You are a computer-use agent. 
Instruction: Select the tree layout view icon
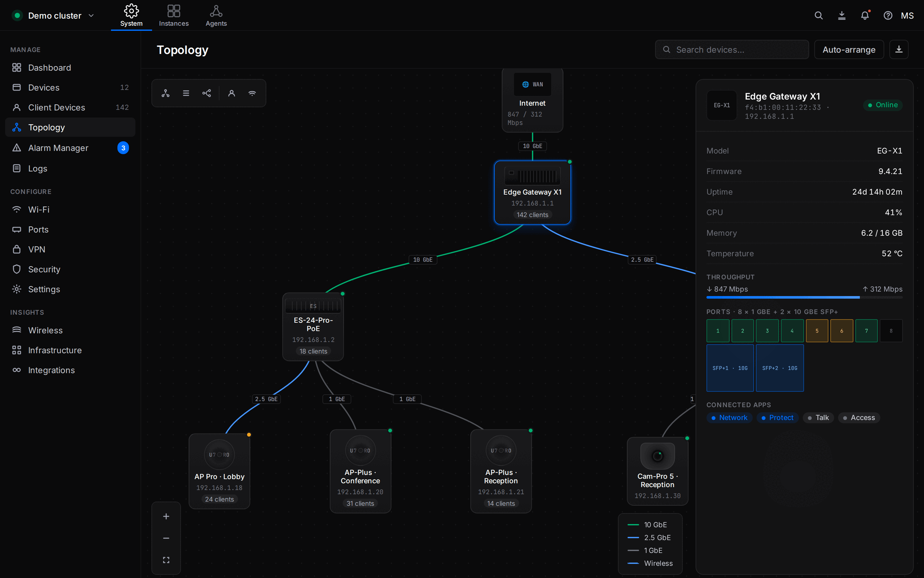(x=165, y=93)
